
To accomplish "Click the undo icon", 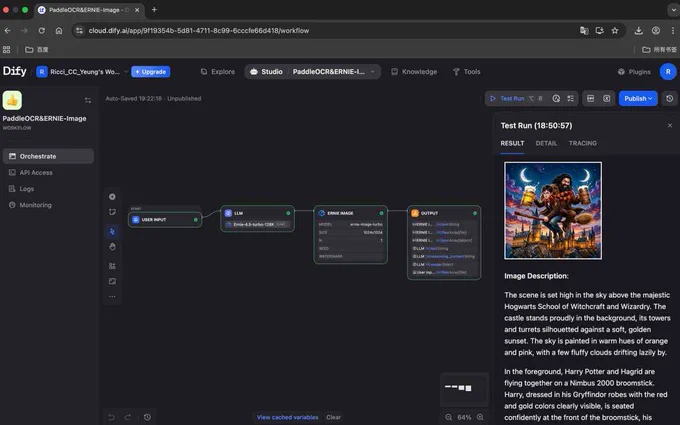I will coord(111,417).
